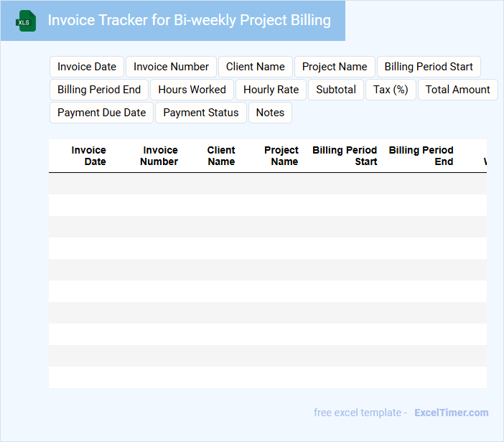Select the Notes tag

(x=270, y=113)
